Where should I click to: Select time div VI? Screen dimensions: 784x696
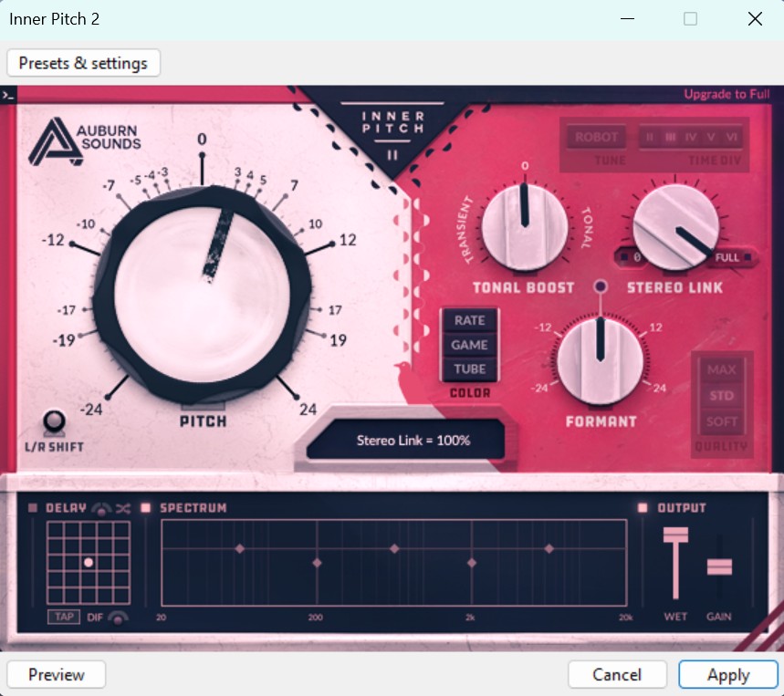click(x=731, y=138)
